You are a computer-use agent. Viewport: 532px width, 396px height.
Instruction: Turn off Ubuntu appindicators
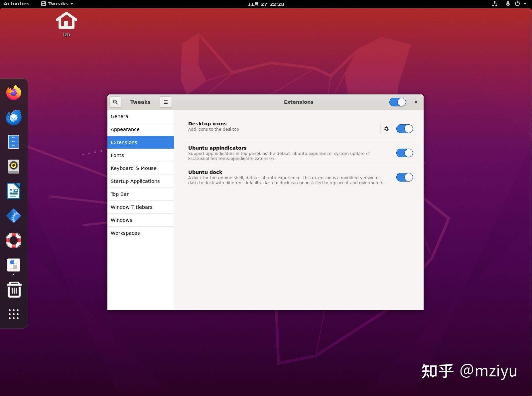(404, 153)
